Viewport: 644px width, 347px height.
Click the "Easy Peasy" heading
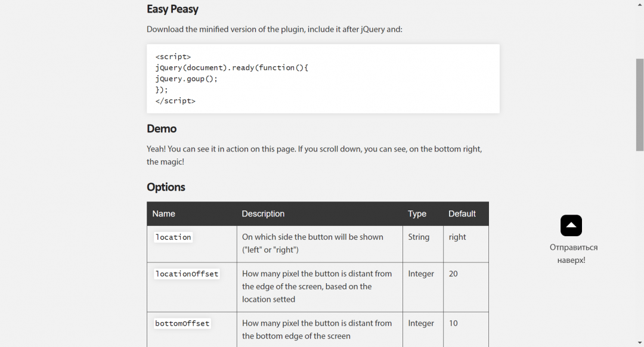click(x=172, y=9)
